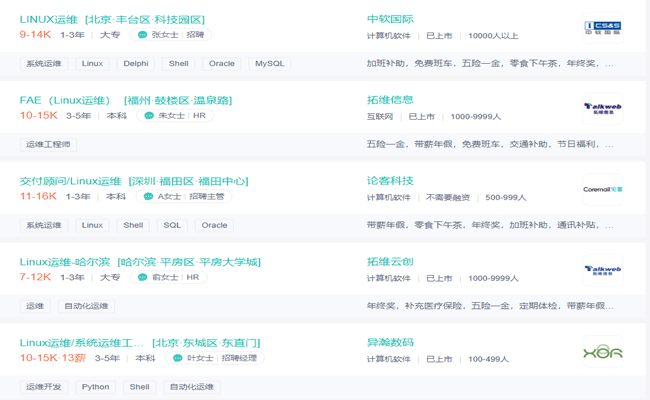Screen dimensions: 650x400
Task: Click Shell tag in 交付顾问 listing
Action: click(133, 225)
